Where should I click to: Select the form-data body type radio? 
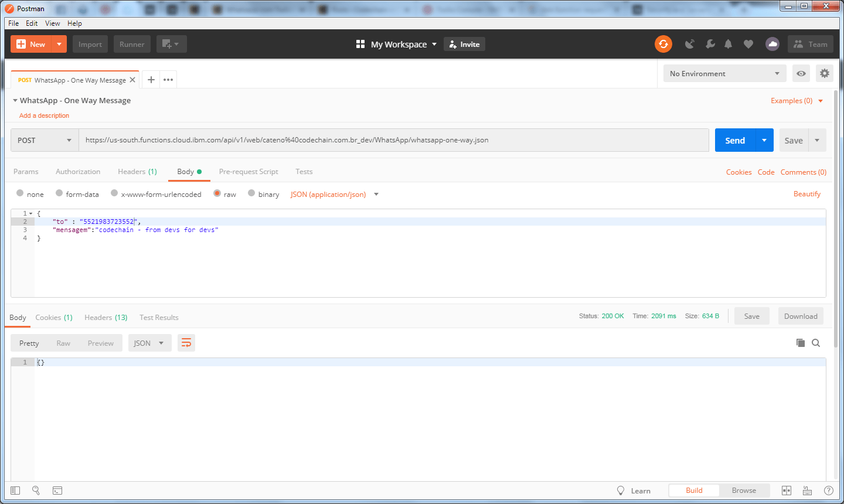click(59, 193)
